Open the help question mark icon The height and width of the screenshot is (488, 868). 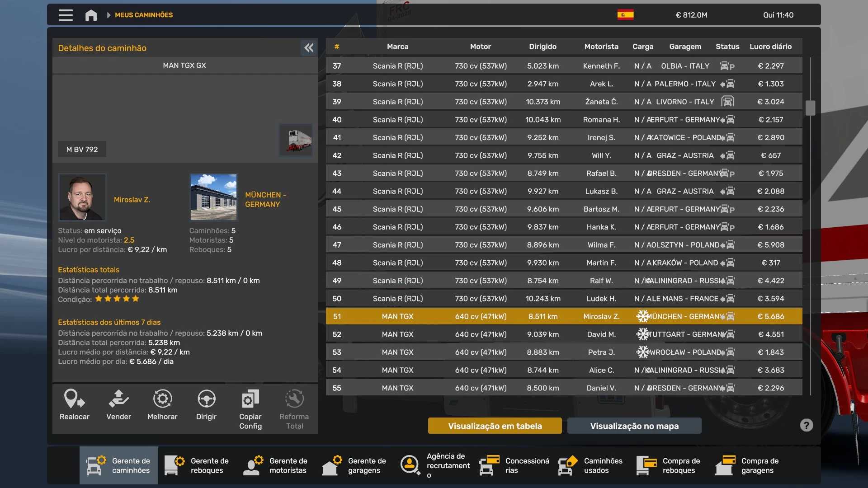pyautogui.click(x=806, y=425)
